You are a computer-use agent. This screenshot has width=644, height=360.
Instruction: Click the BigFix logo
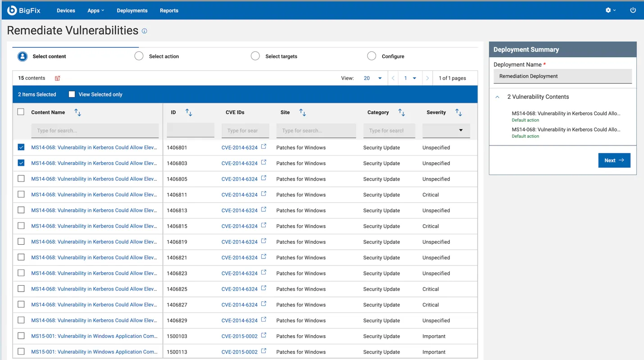click(x=23, y=10)
